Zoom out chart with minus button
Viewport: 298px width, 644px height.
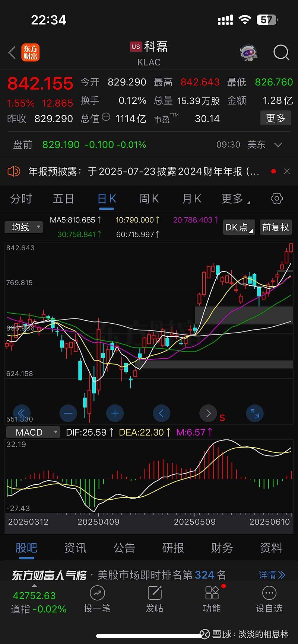[68, 413]
